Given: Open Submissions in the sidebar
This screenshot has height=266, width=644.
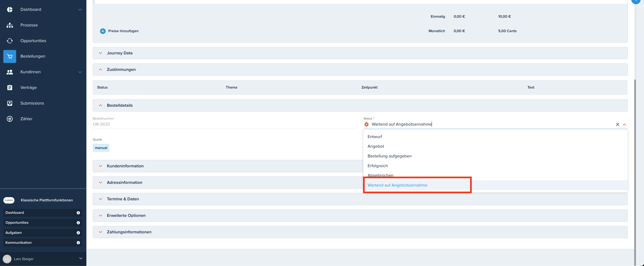Looking at the screenshot, I should (32, 103).
